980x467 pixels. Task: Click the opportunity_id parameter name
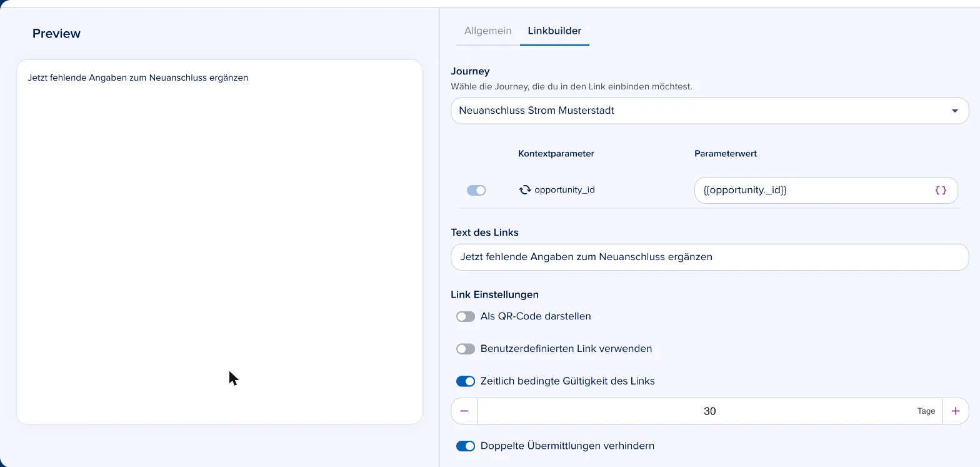tap(564, 189)
